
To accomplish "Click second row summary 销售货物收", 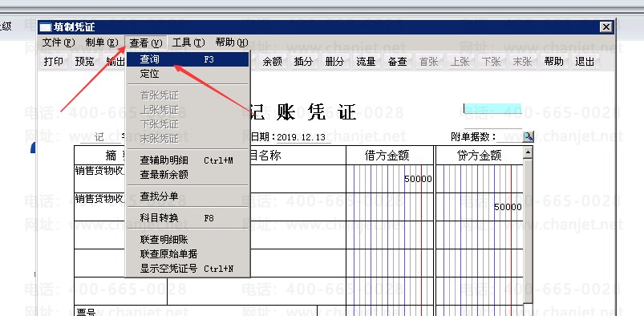I will pyautogui.click(x=99, y=199).
